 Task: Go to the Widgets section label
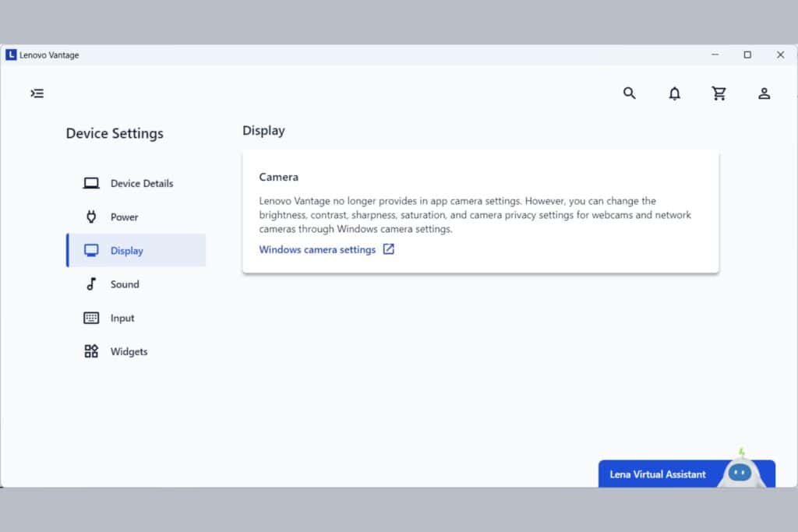[129, 351]
